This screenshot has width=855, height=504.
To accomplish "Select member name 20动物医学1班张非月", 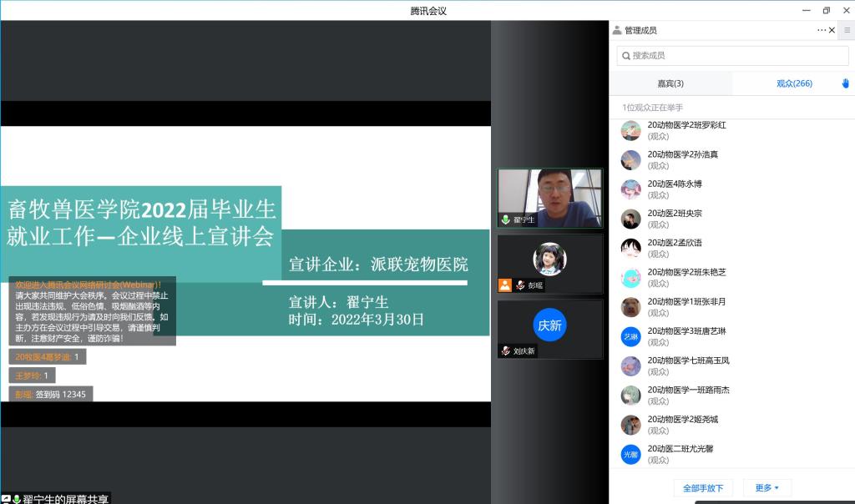I will pyautogui.click(x=686, y=301).
